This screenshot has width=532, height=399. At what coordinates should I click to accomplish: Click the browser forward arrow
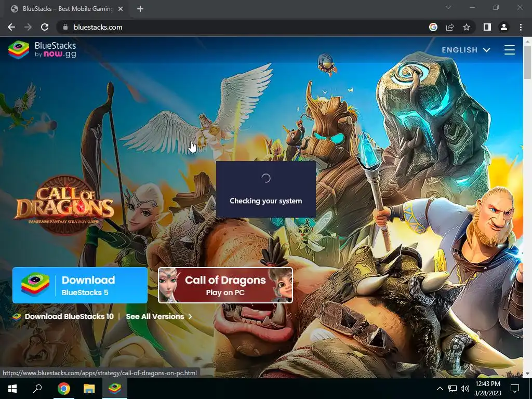(28, 27)
